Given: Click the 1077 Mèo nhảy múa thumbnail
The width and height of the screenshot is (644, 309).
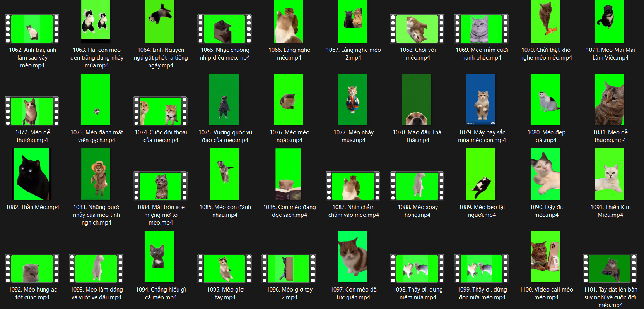Looking at the screenshot, I should 352,99.
